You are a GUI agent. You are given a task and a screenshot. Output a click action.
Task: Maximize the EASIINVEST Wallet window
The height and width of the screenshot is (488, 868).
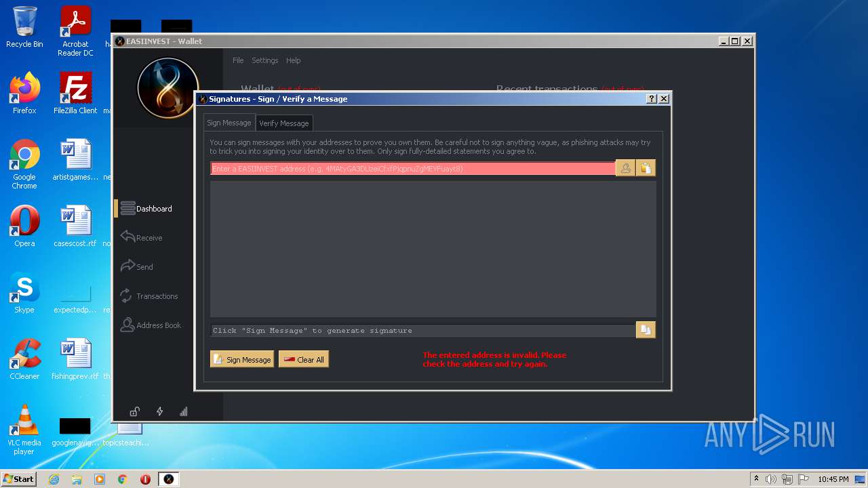click(735, 41)
